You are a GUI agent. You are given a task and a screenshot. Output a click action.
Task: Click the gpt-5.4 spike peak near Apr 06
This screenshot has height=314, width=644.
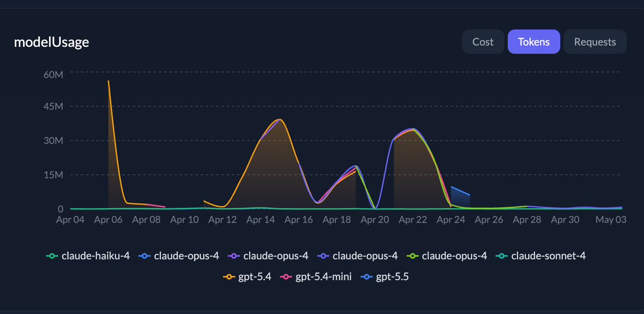point(108,81)
